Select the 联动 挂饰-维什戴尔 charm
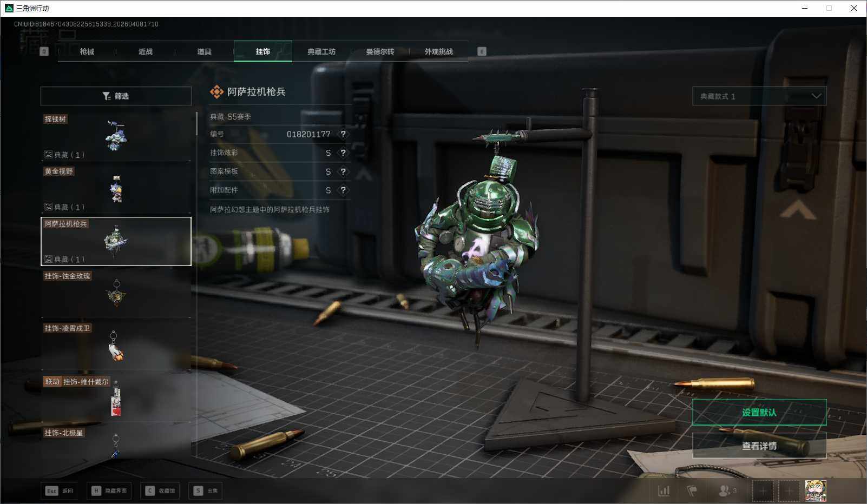867x504 pixels. pyautogui.click(x=116, y=398)
